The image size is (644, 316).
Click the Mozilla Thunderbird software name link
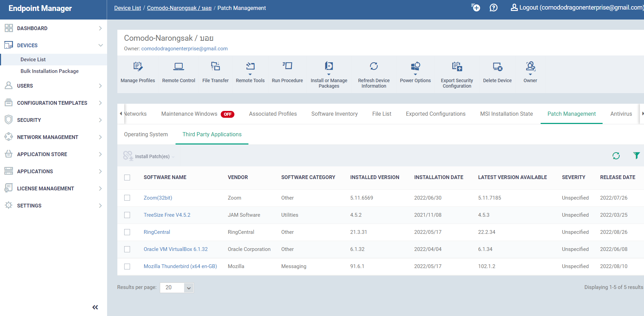click(180, 266)
